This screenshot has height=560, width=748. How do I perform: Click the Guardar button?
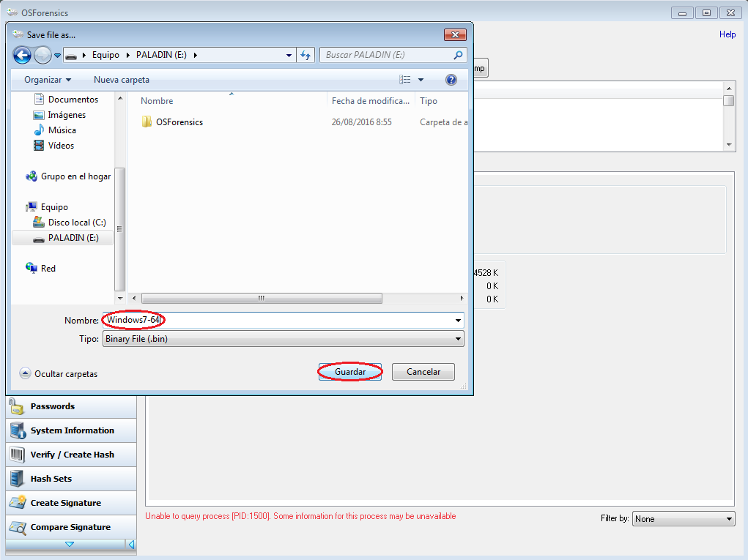350,372
